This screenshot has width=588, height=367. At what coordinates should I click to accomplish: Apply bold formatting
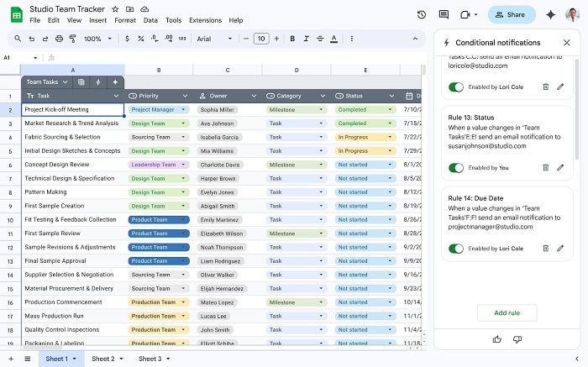click(x=291, y=39)
